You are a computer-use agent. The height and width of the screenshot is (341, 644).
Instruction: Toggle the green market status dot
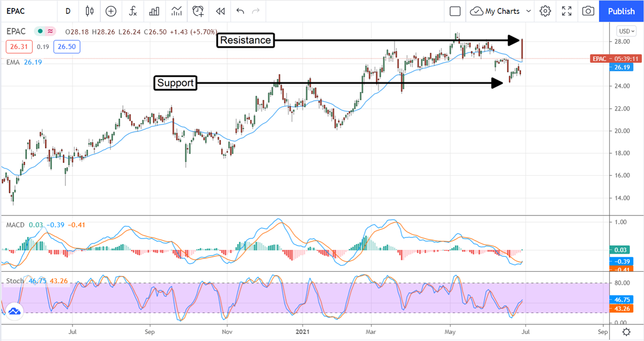click(40, 31)
